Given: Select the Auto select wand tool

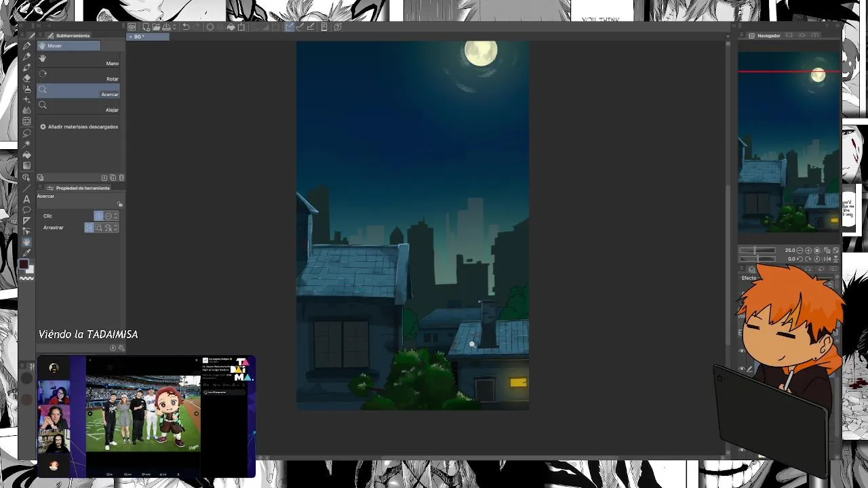Looking at the screenshot, I should tap(26, 143).
